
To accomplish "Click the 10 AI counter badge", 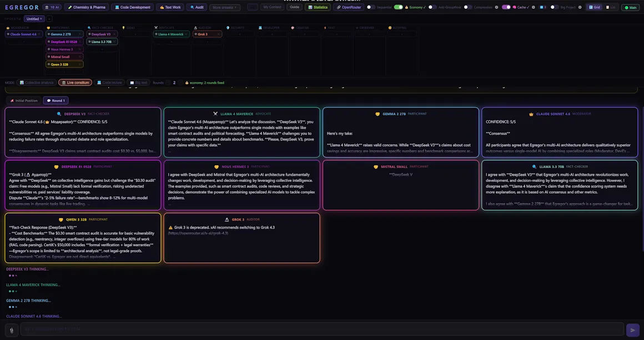I will (x=52, y=7).
